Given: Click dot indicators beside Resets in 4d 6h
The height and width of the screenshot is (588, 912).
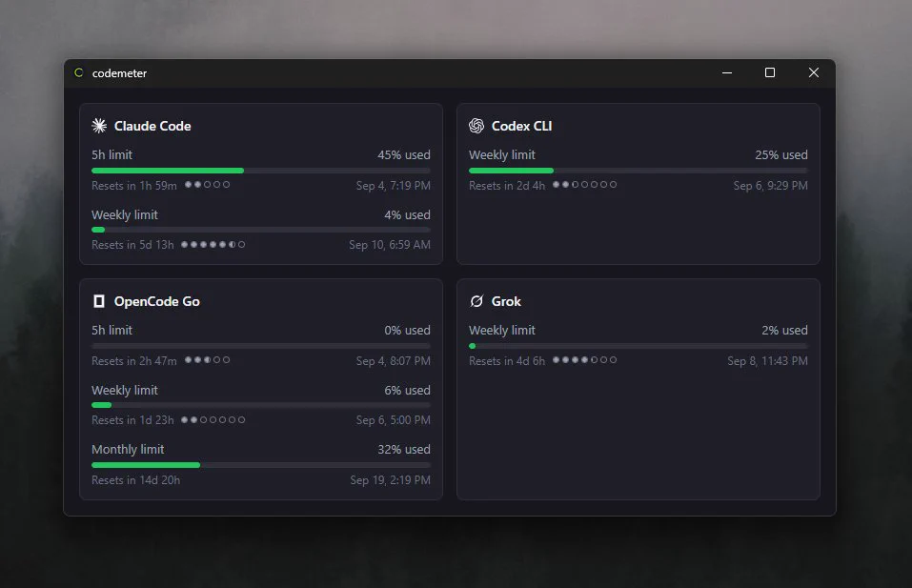Looking at the screenshot, I should (x=584, y=360).
